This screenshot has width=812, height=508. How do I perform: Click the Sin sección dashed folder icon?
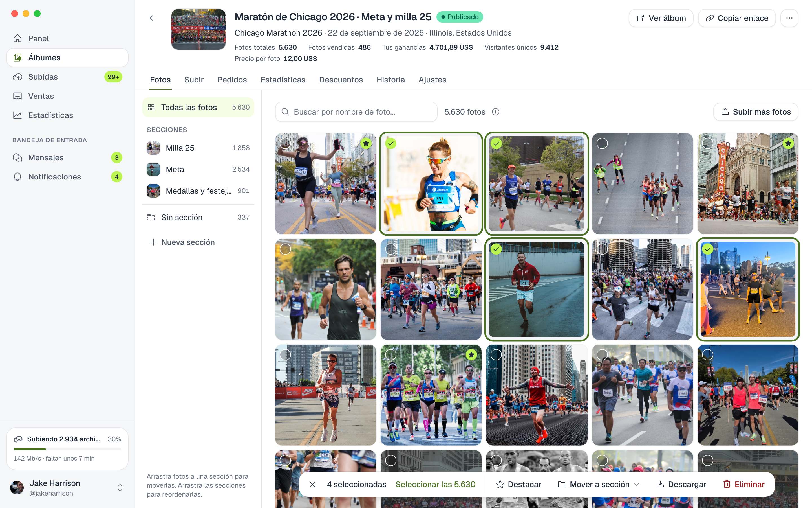click(x=151, y=217)
